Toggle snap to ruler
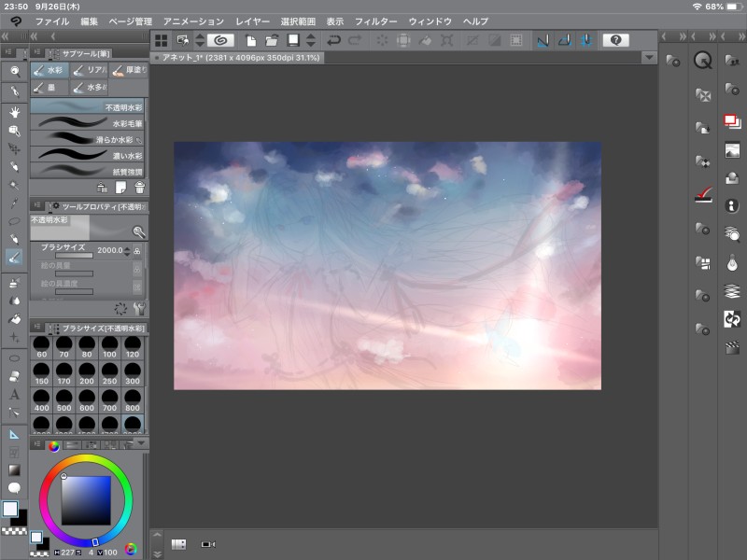Viewport: 747px width, 560px height. 543,40
